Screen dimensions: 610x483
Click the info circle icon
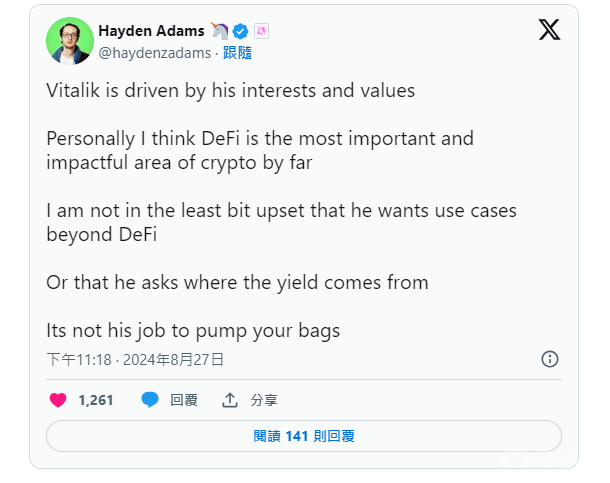click(549, 359)
